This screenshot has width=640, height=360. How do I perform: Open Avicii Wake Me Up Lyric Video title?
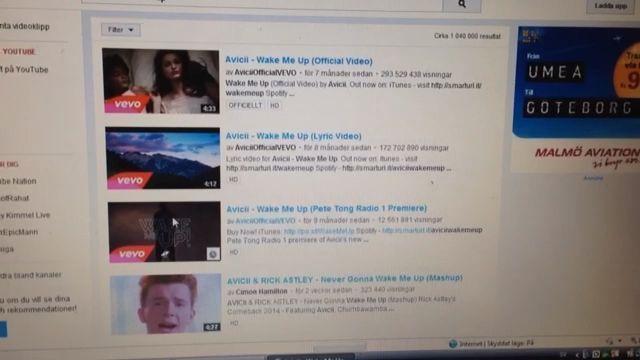tap(293, 136)
